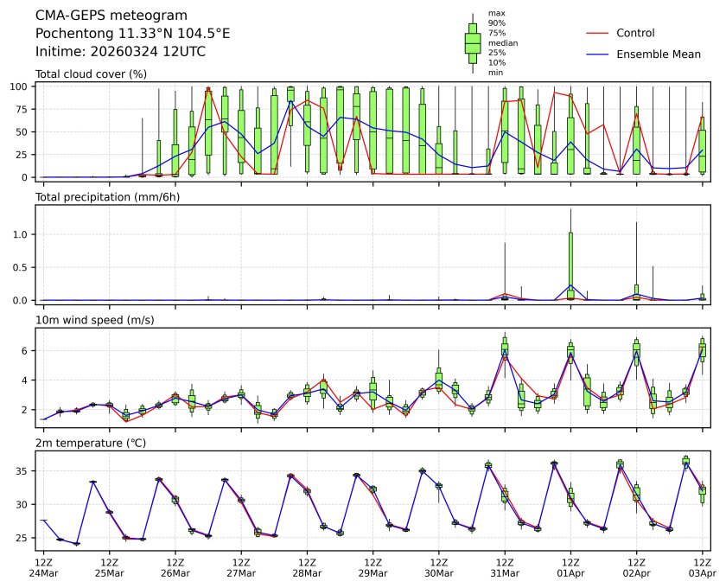This screenshot has width=726, height=588.
Task: Select the "Total cloud cover (%)" panel title
Action: (x=91, y=74)
